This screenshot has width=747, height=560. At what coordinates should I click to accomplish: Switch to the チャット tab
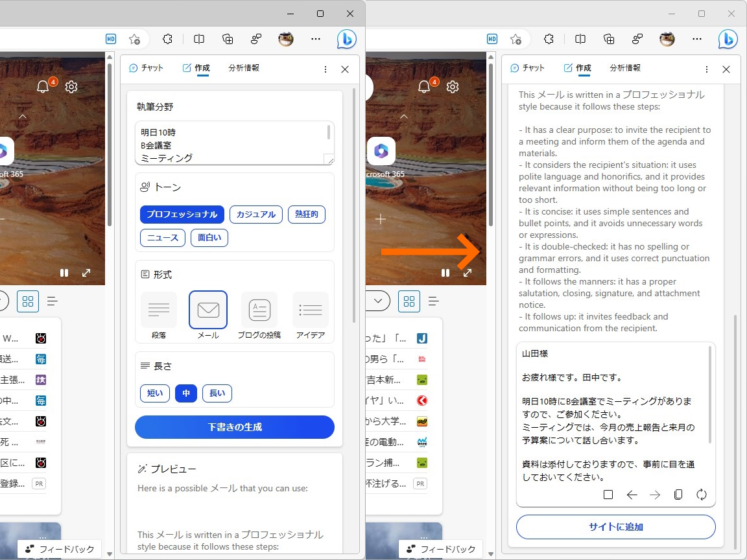click(x=147, y=67)
